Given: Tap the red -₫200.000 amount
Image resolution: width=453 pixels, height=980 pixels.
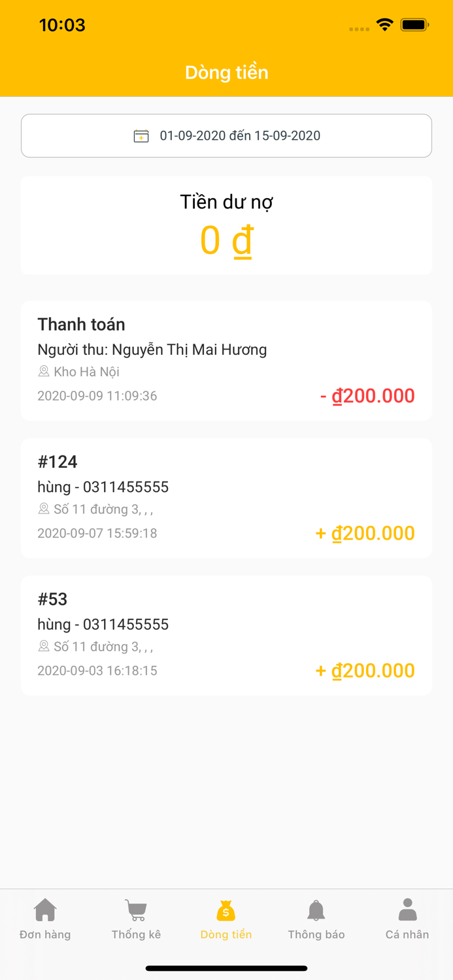Looking at the screenshot, I should click(367, 396).
